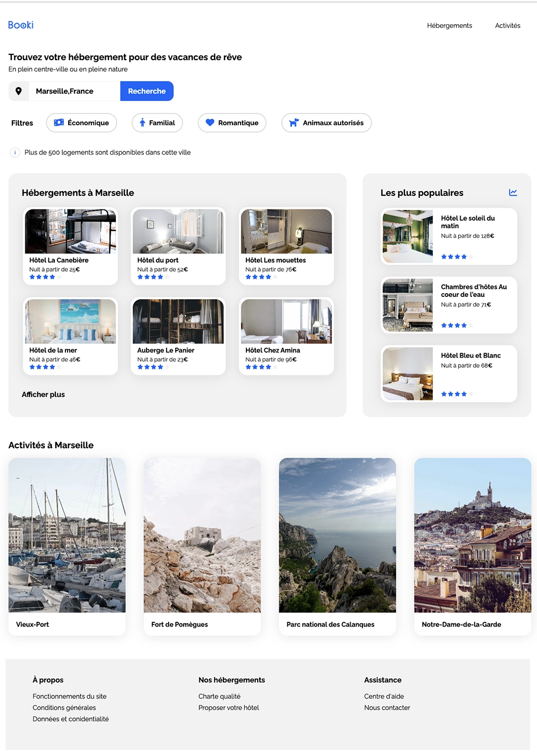
Task: Click the info circle icon before the availability message
Action: (x=14, y=152)
